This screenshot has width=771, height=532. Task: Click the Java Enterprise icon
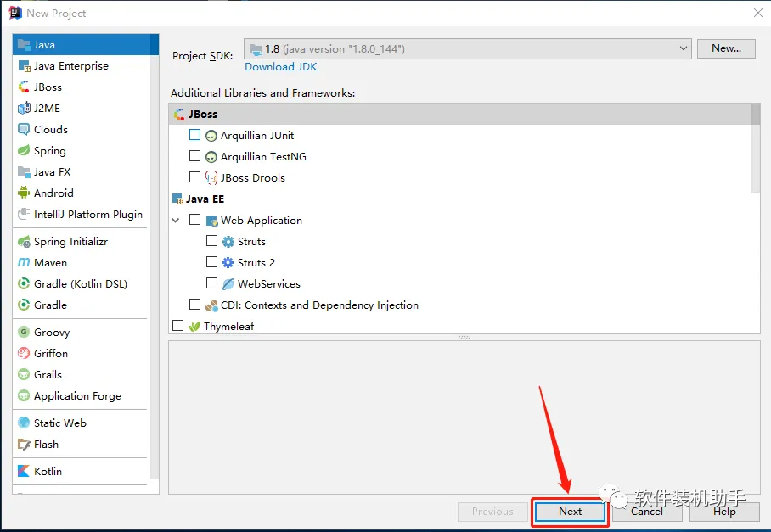[24, 66]
